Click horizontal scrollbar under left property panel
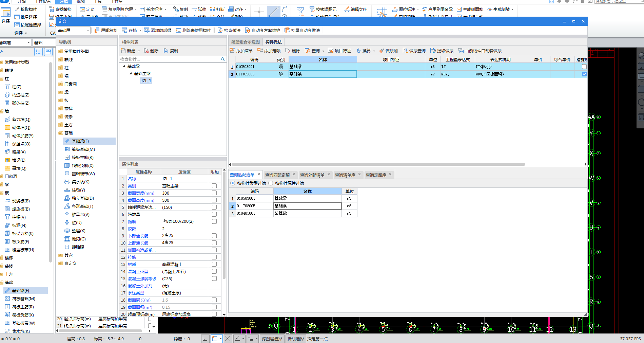Viewport: 644px width, 343px height. click(100, 330)
